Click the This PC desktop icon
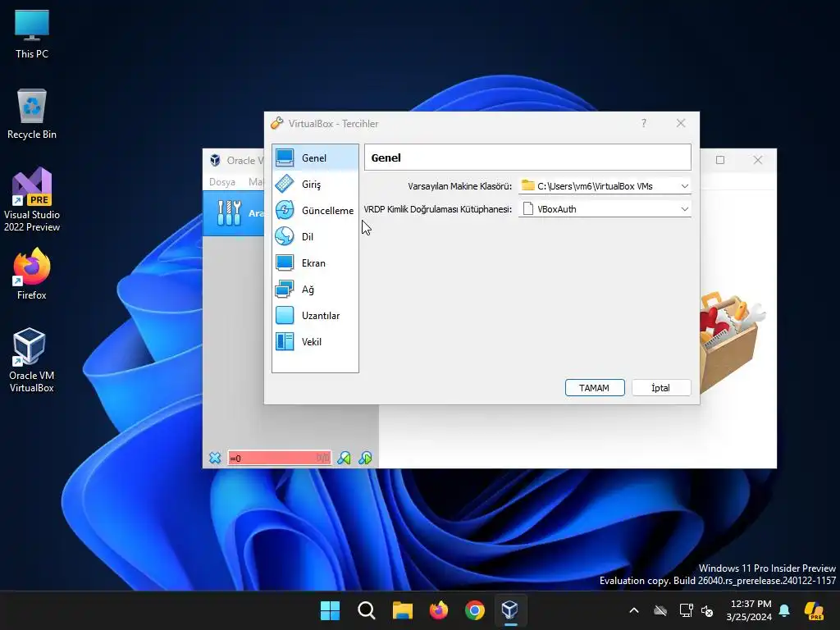The image size is (840, 630). [32, 34]
